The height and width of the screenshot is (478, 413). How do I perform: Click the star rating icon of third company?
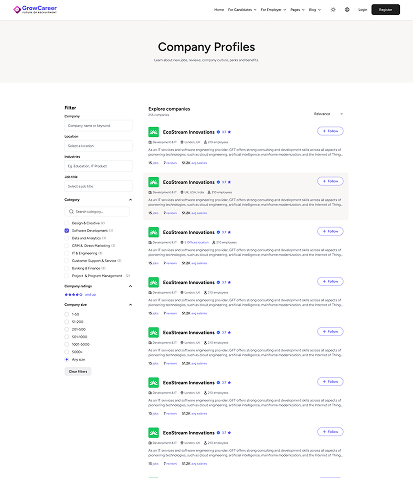229,232
